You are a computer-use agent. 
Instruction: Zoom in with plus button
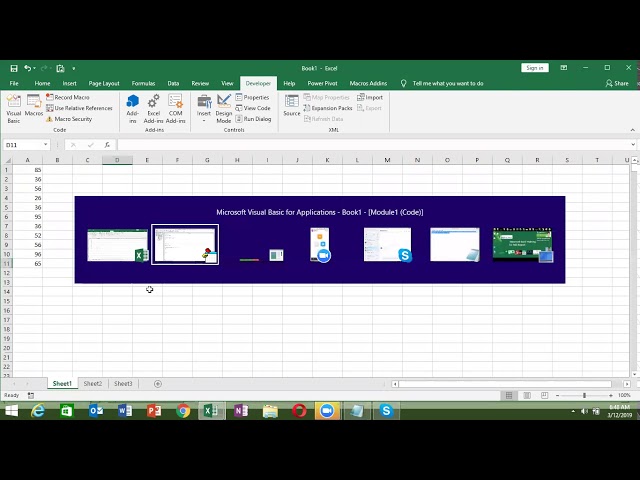611,396
